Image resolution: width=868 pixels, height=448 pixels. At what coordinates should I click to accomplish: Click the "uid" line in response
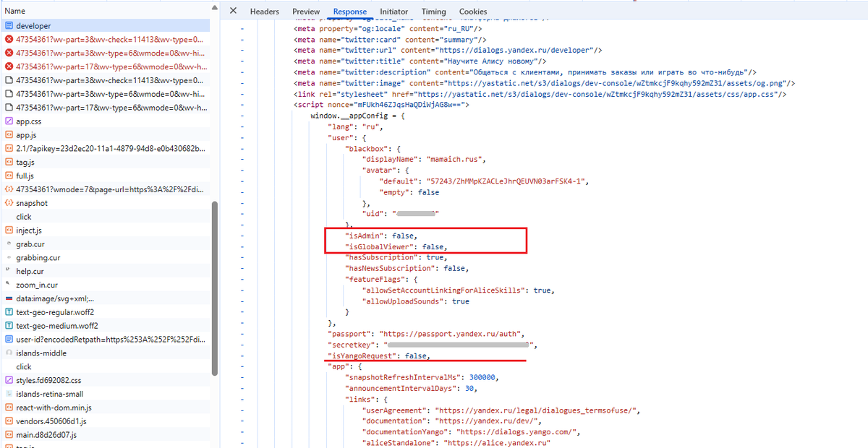(x=401, y=213)
